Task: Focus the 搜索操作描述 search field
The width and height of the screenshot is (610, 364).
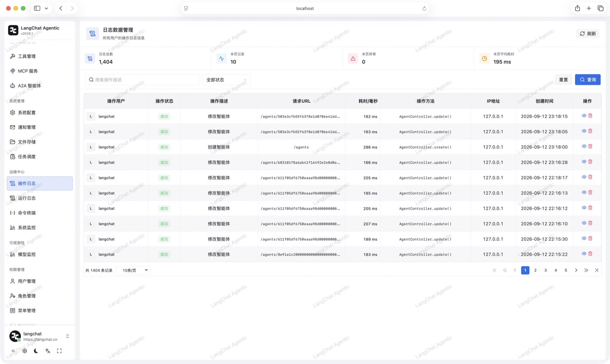Action: click(x=142, y=80)
